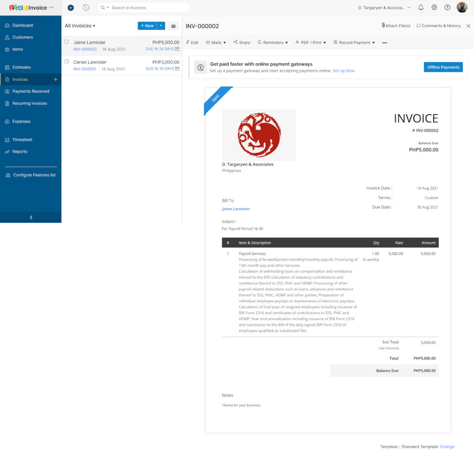The image size is (474, 476).
Task: Open the Reports section
Action: pyautogui.click(x=19, y=152)
